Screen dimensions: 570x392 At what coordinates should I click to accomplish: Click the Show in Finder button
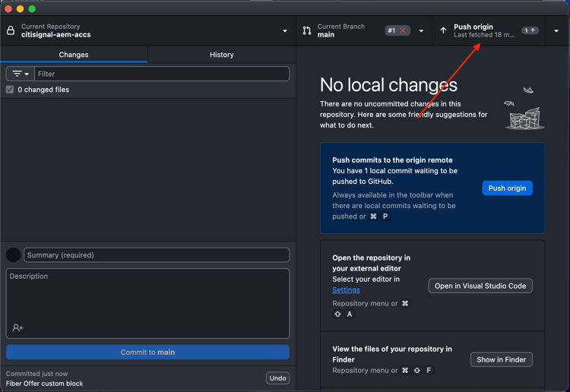[x=502, y=359]
